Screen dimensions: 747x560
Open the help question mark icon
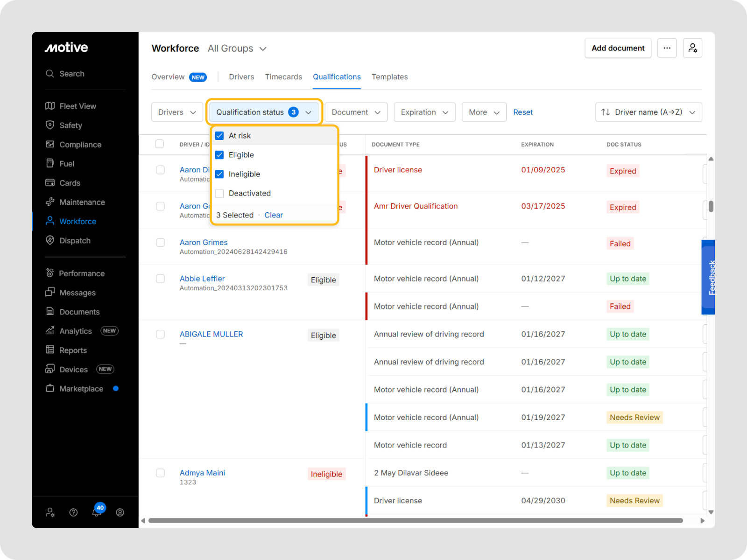pyautogui.click(x=73, y=512)
